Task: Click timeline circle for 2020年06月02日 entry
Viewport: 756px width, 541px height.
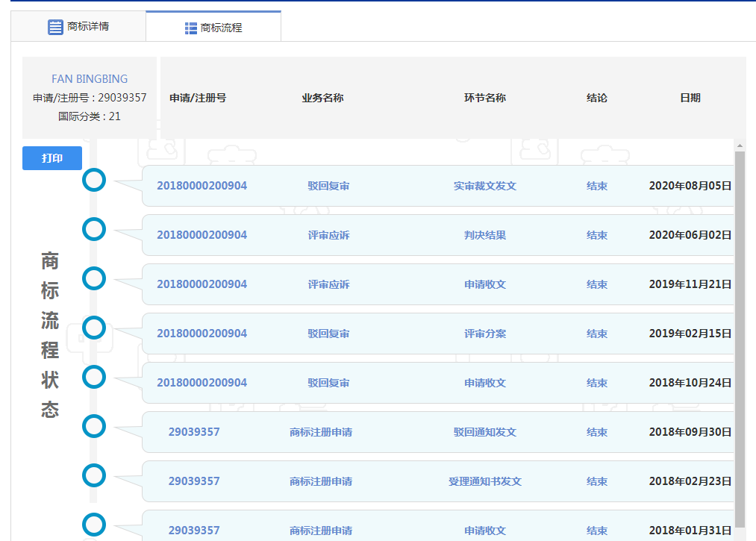Action: click(x=94, y=229)
